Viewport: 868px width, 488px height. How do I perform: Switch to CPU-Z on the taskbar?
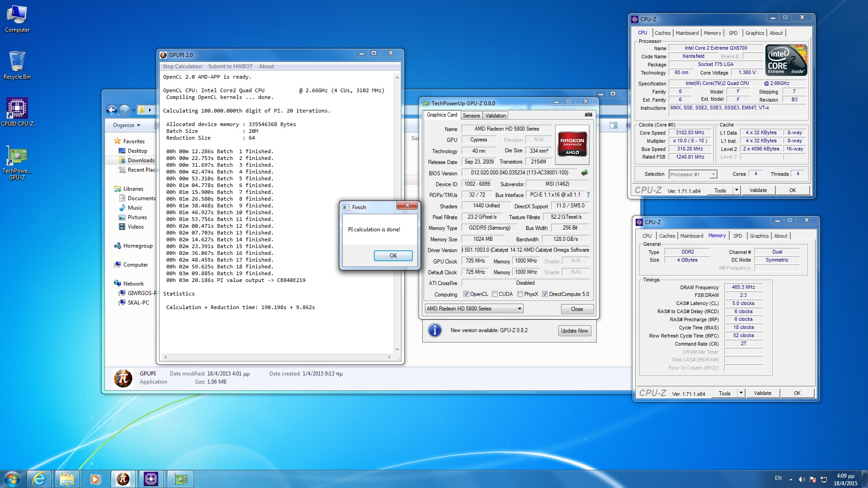(151, 479)
